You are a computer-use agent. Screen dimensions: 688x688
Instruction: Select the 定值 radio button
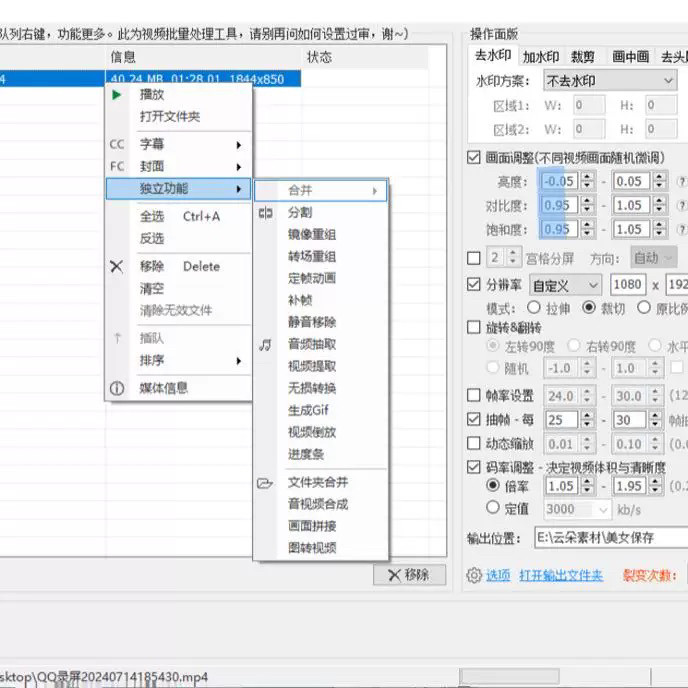coord(493,508)
